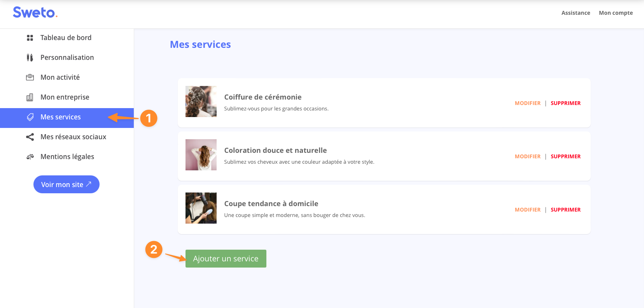Click the Ajouter un service button
Screen dimensions: 644x308
coord(226,259)
